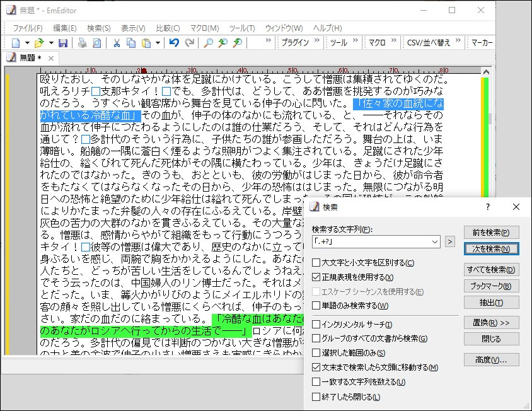
Task: Undo the last edit
Action: coord(174,43)
